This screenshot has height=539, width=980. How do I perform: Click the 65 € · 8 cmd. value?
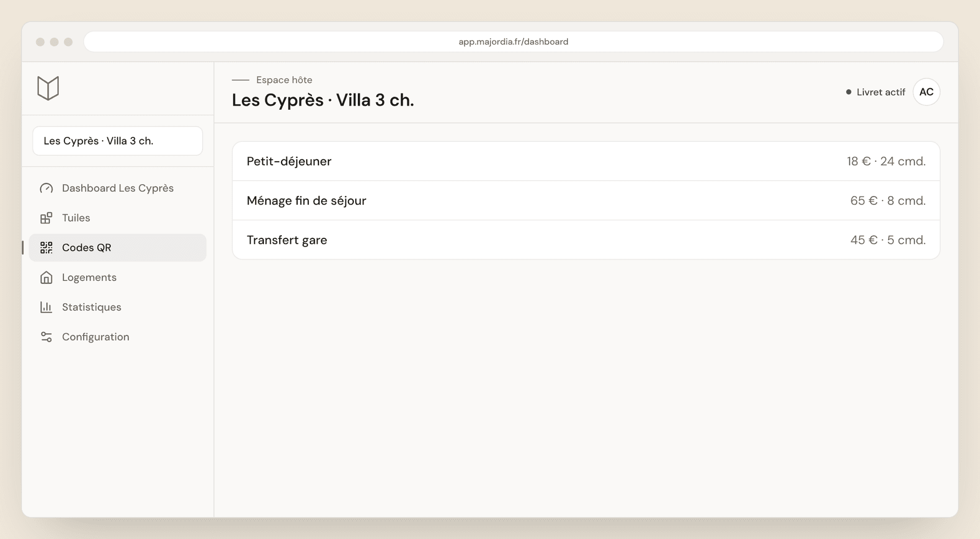tap(888, 201)
